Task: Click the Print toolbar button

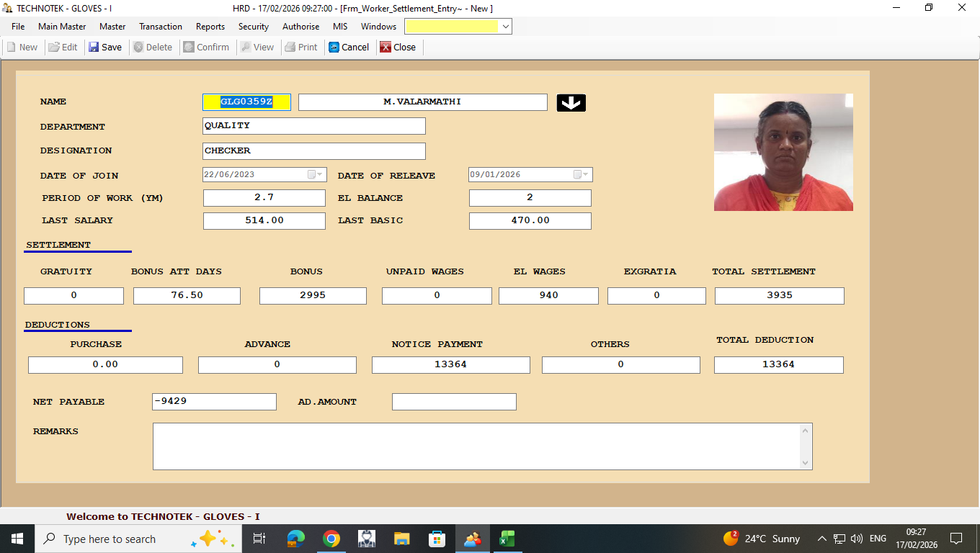Action: point(301,48)
